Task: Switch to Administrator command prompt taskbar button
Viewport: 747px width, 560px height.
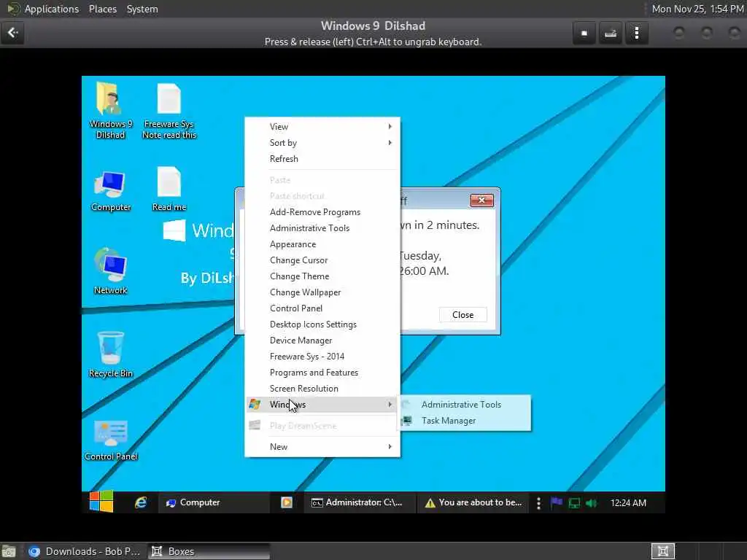Action: point(359,502)
